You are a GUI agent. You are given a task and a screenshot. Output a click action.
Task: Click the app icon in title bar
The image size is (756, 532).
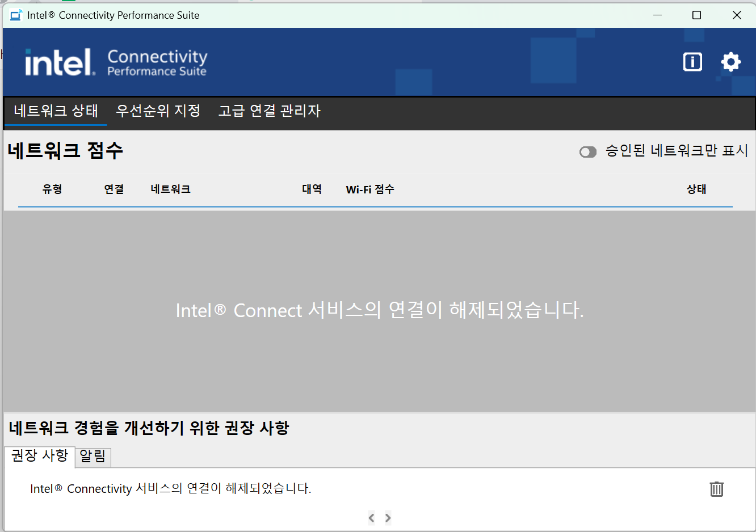[x=16, y=15]
